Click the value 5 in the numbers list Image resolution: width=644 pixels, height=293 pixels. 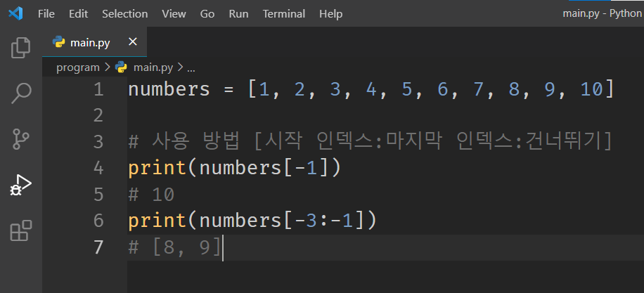point(407,89)
